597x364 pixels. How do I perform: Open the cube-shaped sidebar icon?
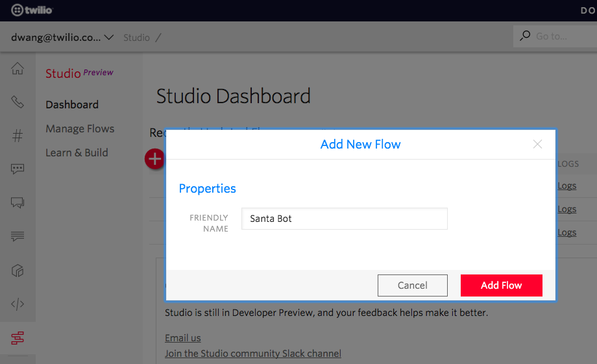(18, 271)
